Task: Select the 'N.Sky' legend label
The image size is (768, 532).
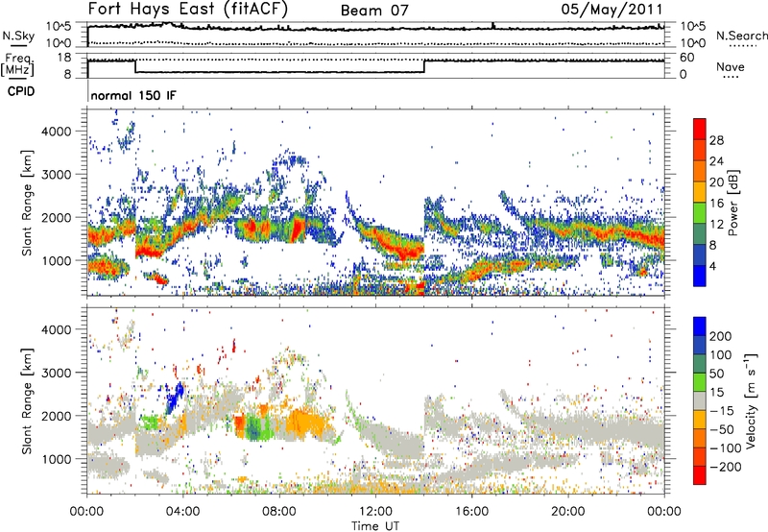Action: tap(18, 36)
